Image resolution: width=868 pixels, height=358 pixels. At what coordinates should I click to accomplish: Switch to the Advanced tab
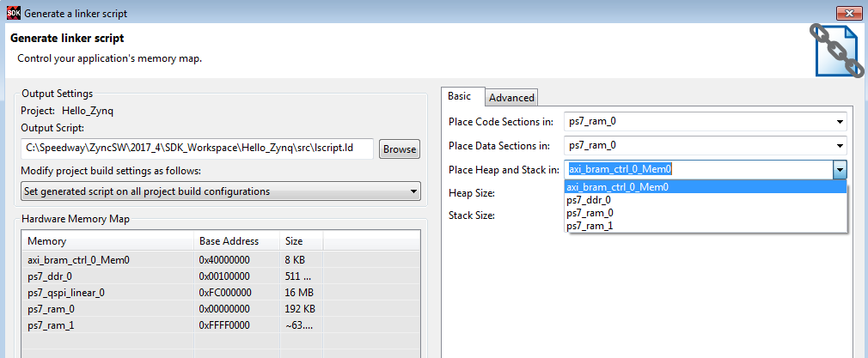click(x=512, y=97)
